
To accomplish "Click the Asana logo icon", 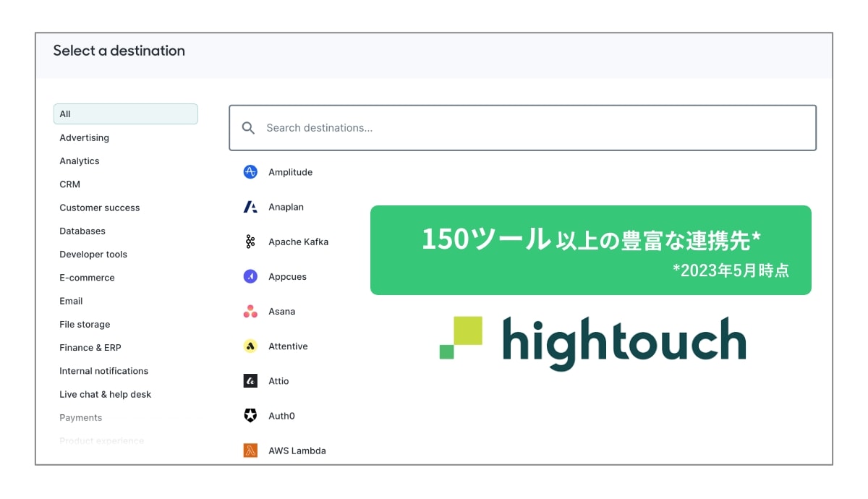I will coord(250,312).
